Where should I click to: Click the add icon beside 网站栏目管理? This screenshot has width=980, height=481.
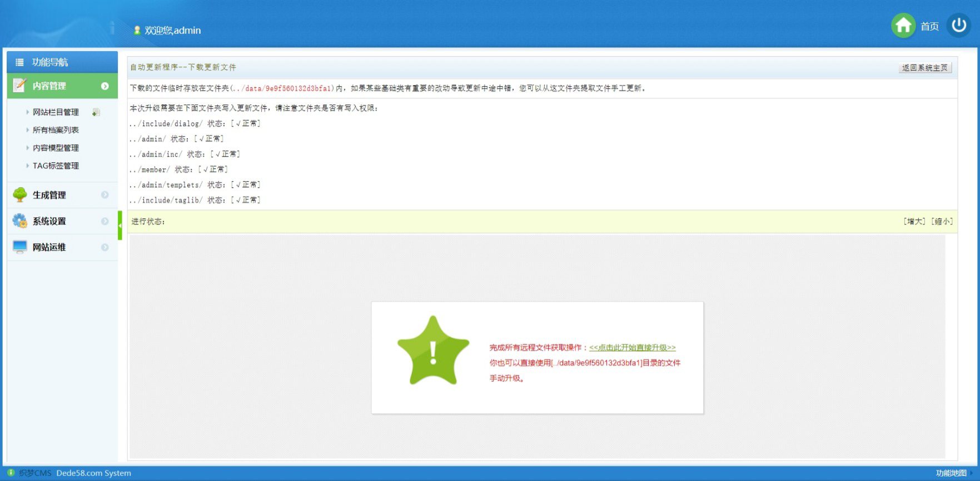(x=96, y=112)
